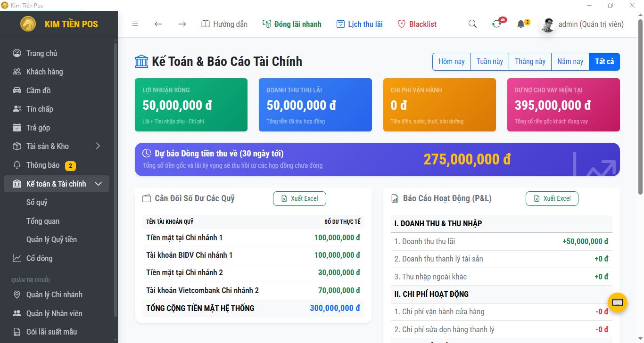This screenshot has width=644, height=343.
Task: Select the Tất cả filter tab
Action: 604,62
